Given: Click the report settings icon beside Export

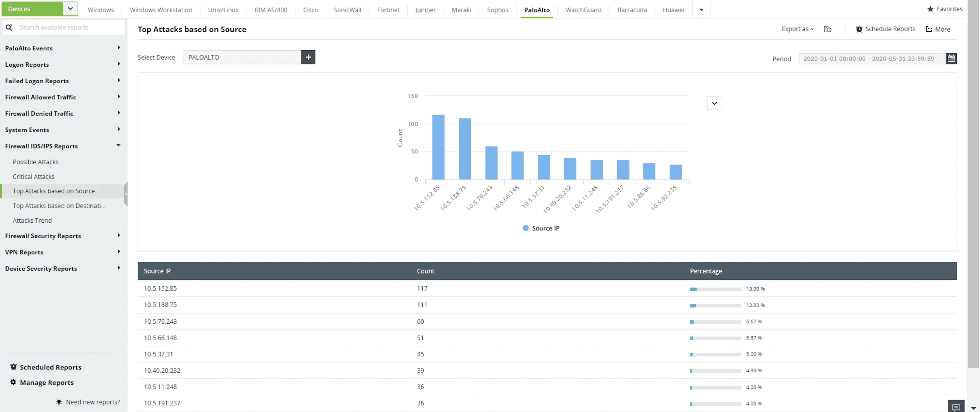Looking at the screenshot, I should 828,29.
